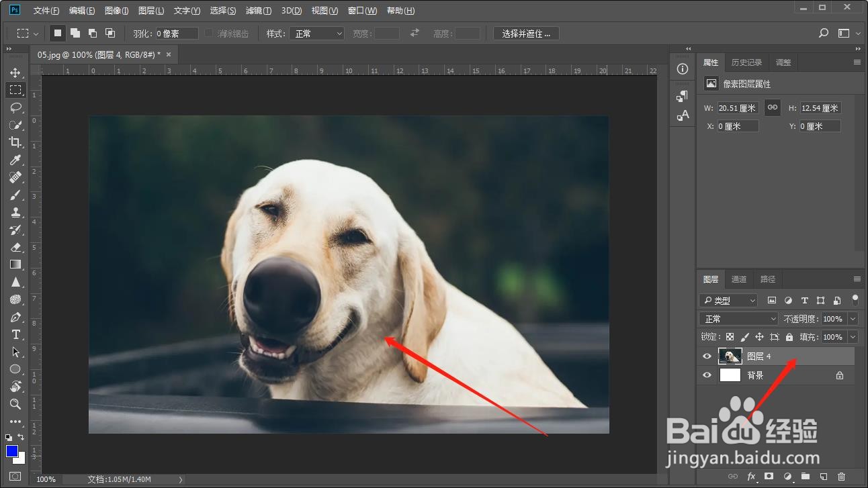This screenshot has height=488, width=868.
Task: Open the 窗口(W) menu
Action: 363,11
